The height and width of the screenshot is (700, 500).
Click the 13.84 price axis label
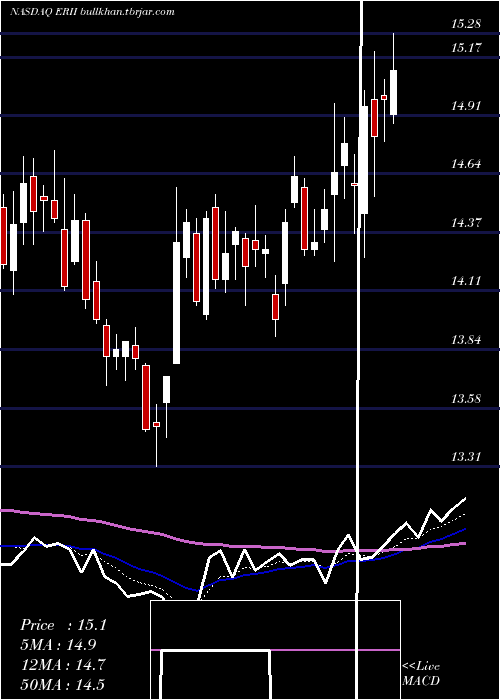tap(466, 340)
